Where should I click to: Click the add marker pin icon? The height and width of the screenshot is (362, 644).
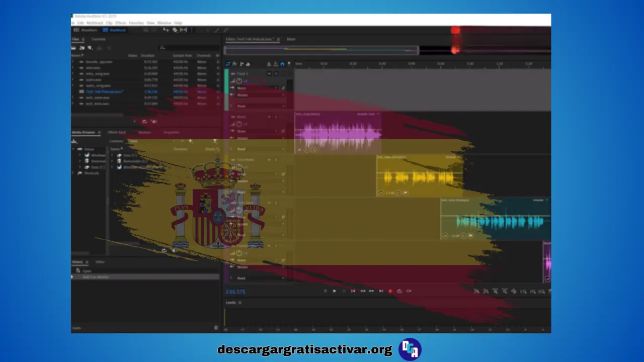tap(289, 64)
